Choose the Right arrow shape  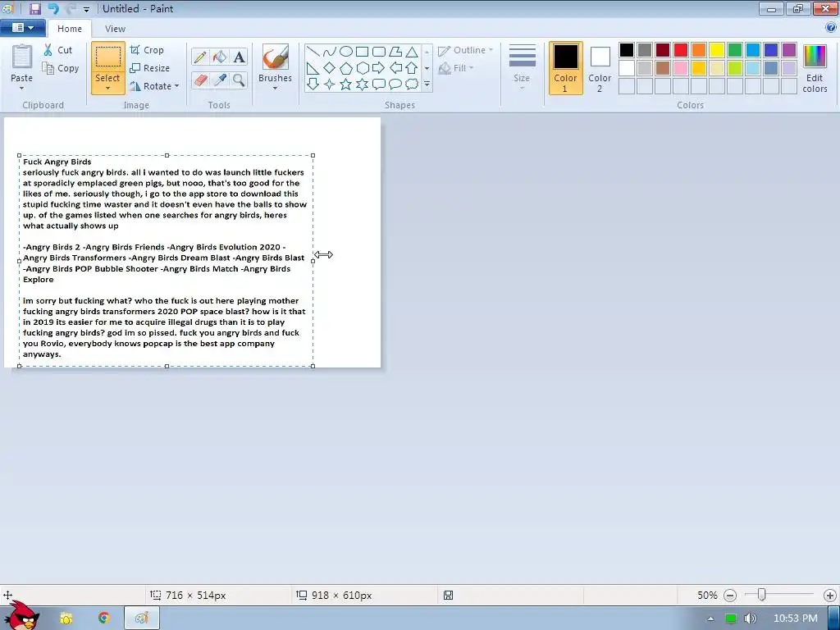point(379,68)
